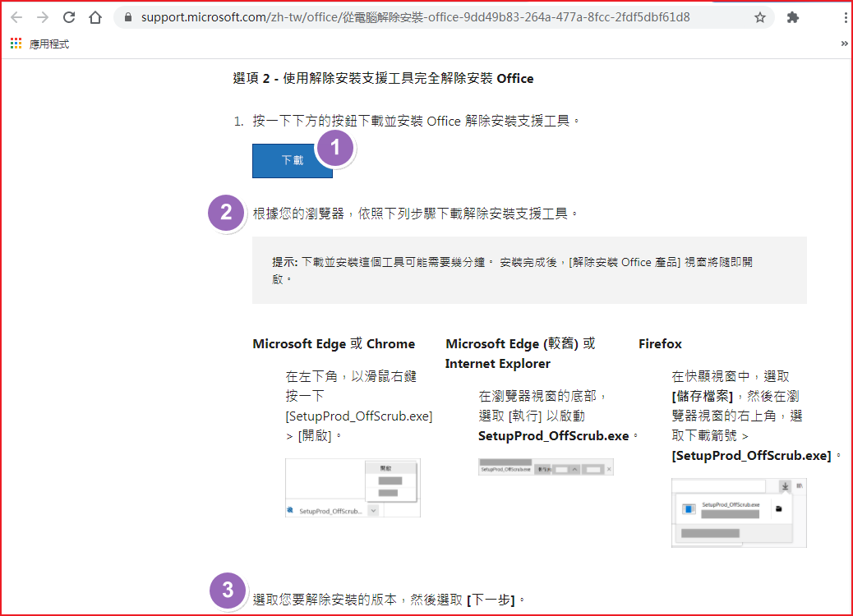853x616 pixels.
Task: Open the browser extensions puzzle icon
Action: tap(793, 17)
